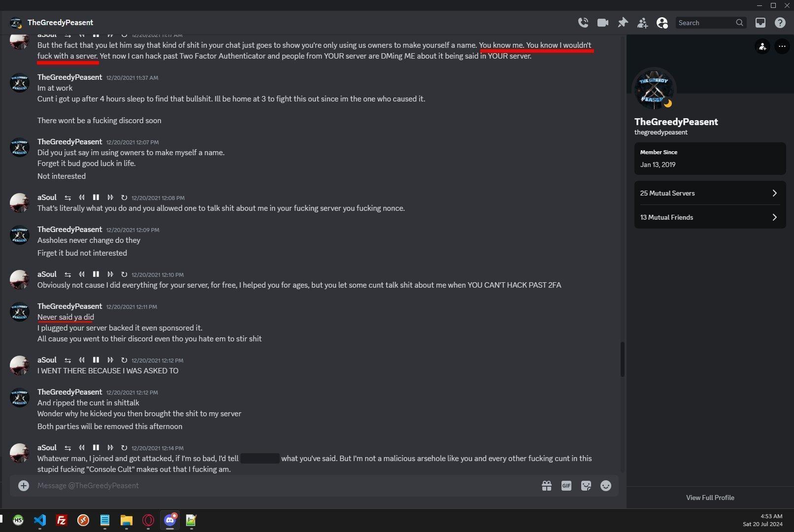This screenshot has height=532, width=794.
Task: Hide the user profile side panel
Action: point(662,23)
